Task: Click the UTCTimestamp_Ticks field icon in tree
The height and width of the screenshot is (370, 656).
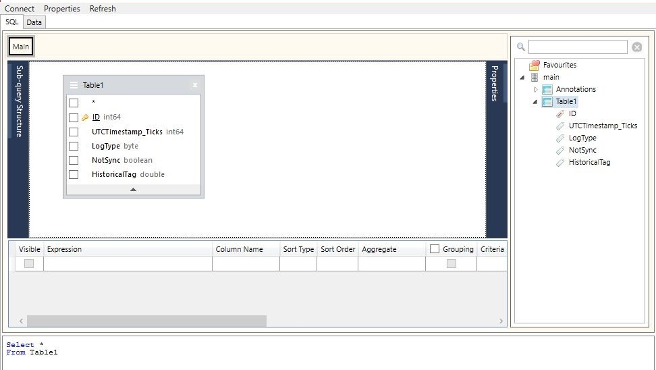Action: 560,126
